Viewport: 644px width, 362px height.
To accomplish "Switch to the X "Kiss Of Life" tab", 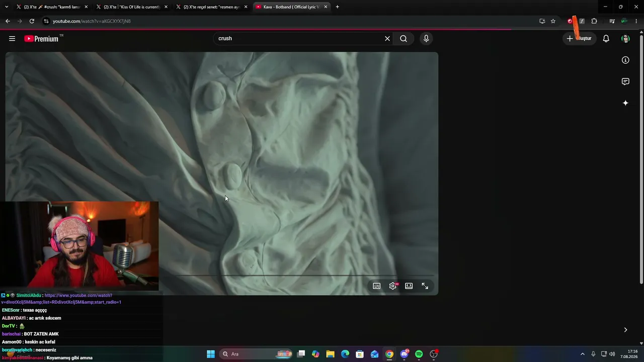I will 132,7.
